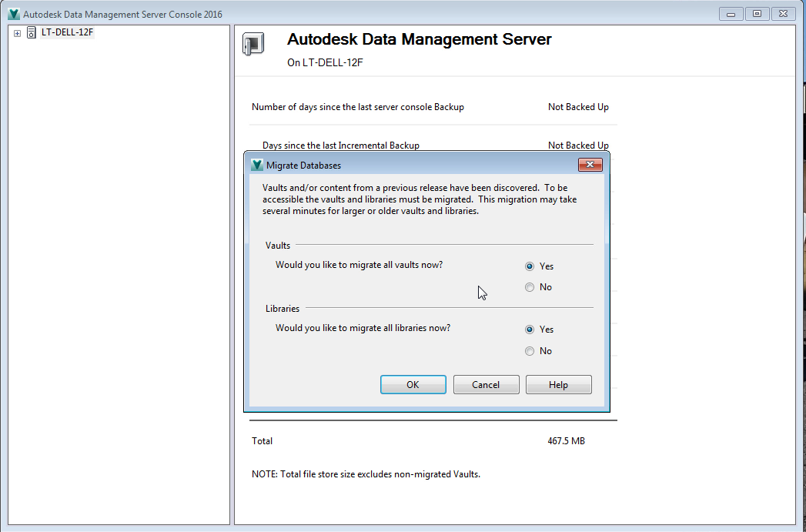Select Yes to migrate all libraries

coord(530,330)
